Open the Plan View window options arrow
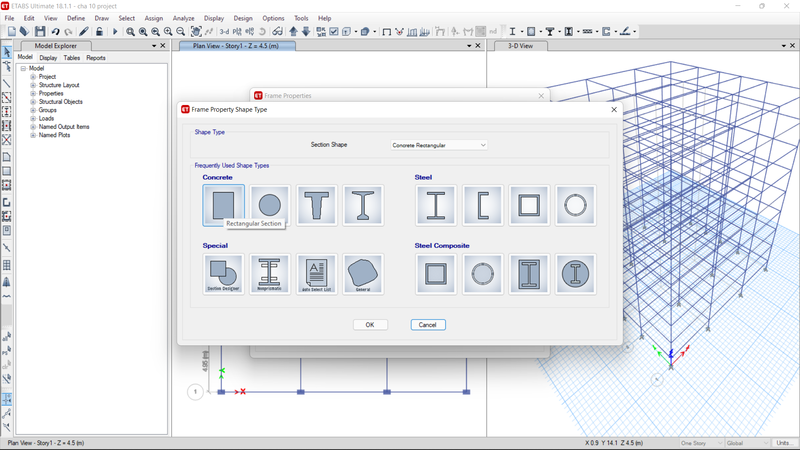 pyautogui.click(x=469, y=46)
